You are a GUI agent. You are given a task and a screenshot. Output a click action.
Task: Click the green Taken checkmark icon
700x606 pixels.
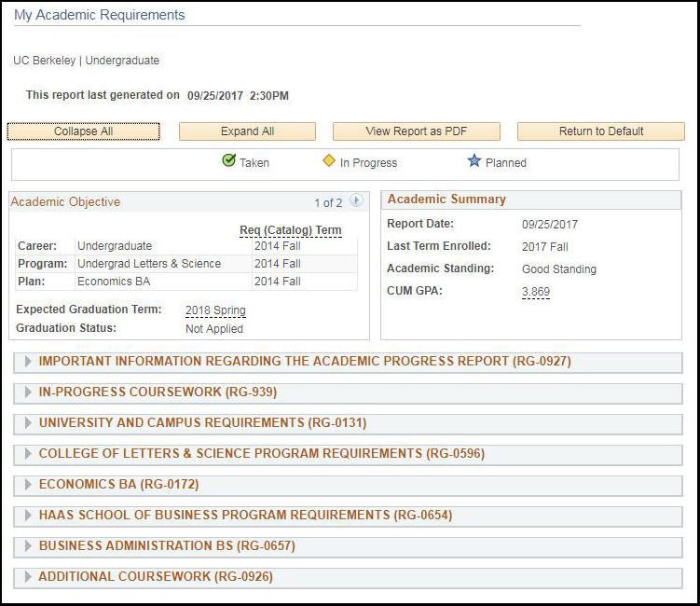click(229, 160)
